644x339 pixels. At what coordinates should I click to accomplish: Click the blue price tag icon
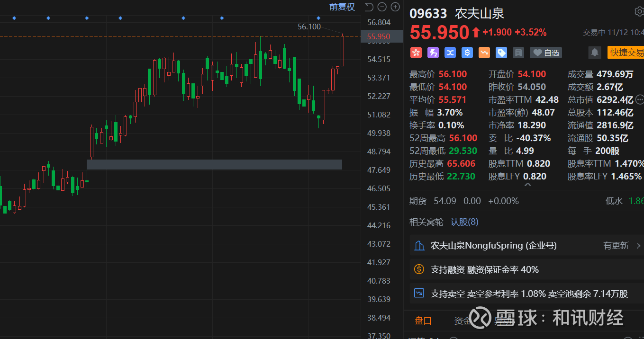point(501,53)
